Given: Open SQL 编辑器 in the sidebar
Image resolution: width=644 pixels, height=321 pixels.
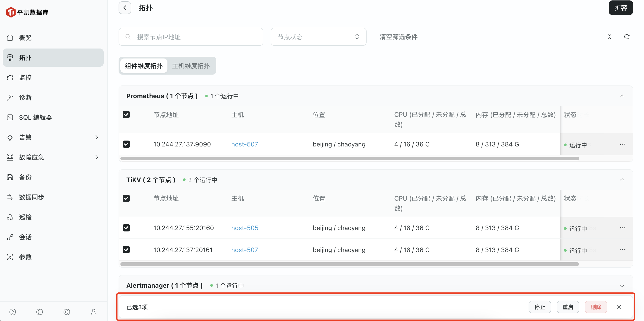Looking at the screenshot, I should (x=36, y=117).
